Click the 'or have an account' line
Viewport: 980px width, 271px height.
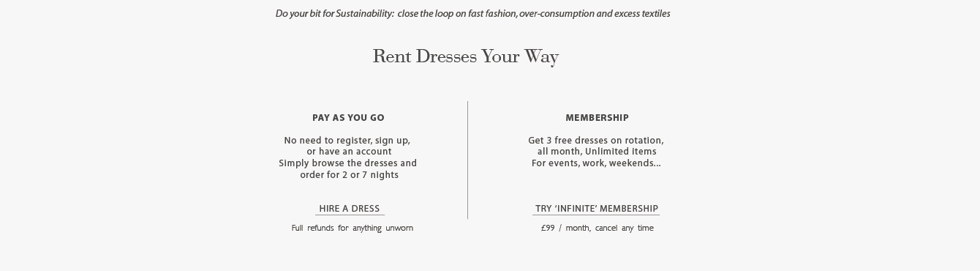pyautogui.click(x=350, y=152)
